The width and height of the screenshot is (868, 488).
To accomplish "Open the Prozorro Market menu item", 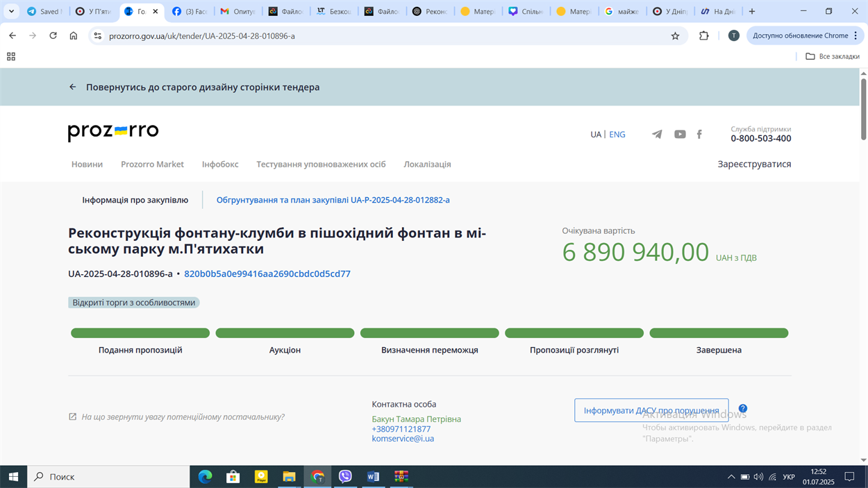I will 152,165.
